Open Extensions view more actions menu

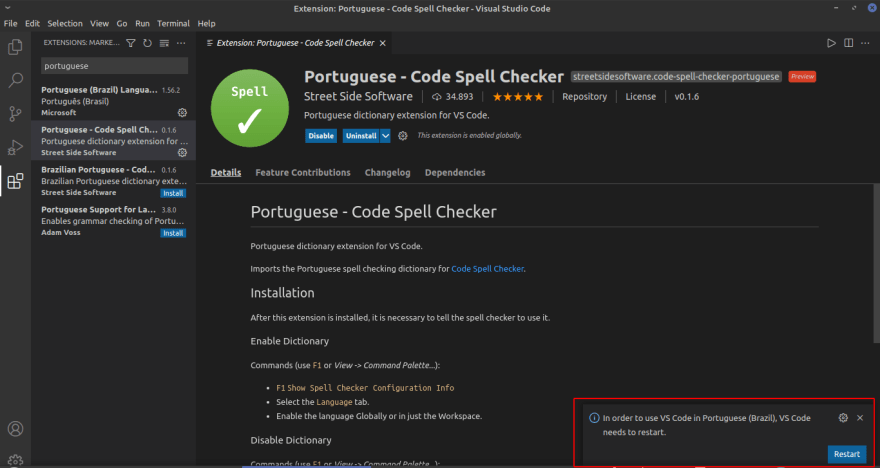(x=181, y=43)
